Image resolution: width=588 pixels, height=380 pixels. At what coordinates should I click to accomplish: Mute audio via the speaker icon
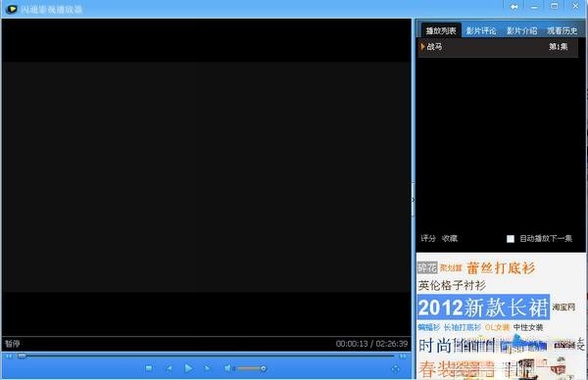(227, 368)
